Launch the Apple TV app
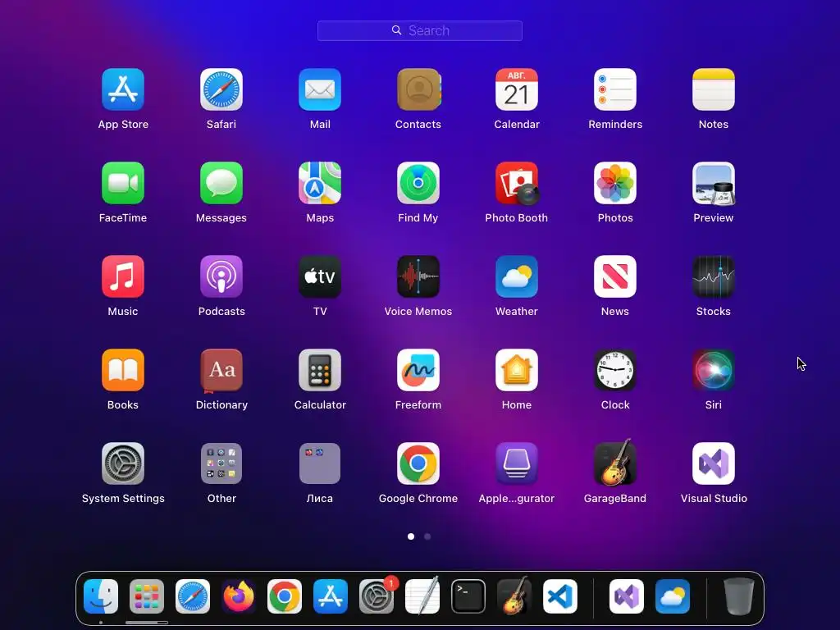The width and height of the screenshot is (840, 630). point(320,276)
